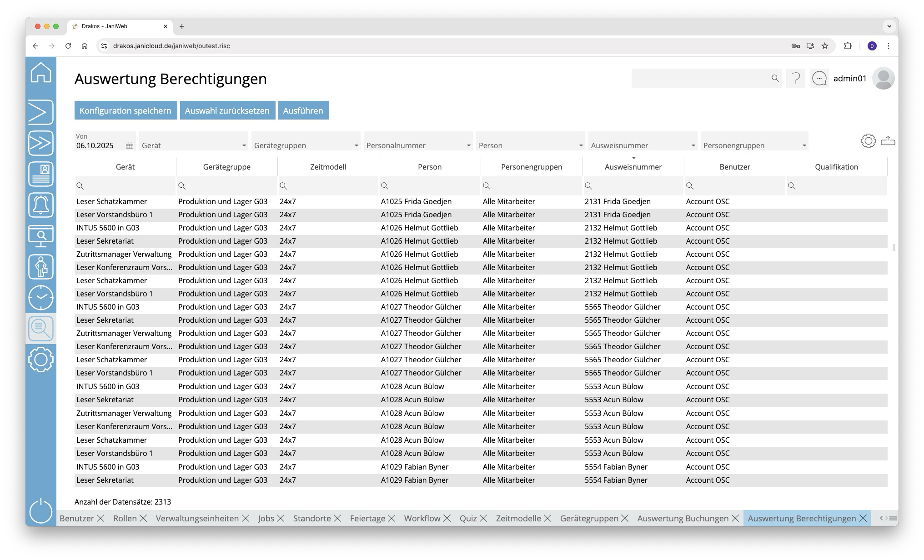The width and height of the screenshot is (924, 560).
Task: Click the monitor search sidebar icon
Action: pyautogui.click(x=41, y=236)
